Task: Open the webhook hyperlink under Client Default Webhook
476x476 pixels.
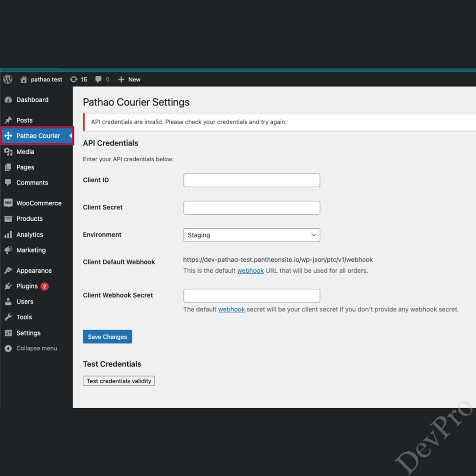Action: [x=251, y=271]
